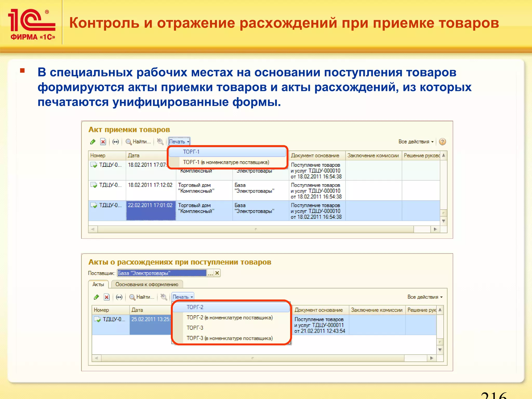This screenshot has height=399, width=532.
Task: Click the date interval icon in Акты о расхождениях toolbar
Action: point(119,297)
